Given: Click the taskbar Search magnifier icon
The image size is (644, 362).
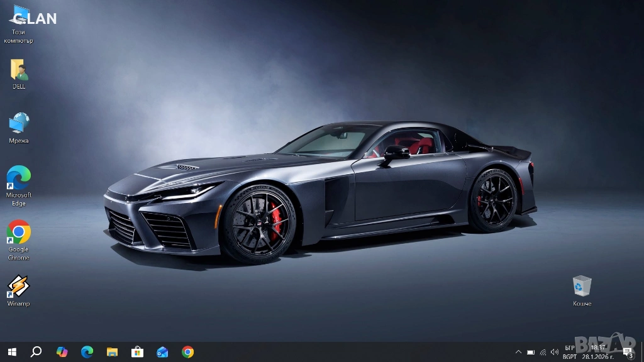Looking at the screenshot, I should [36, 352].
